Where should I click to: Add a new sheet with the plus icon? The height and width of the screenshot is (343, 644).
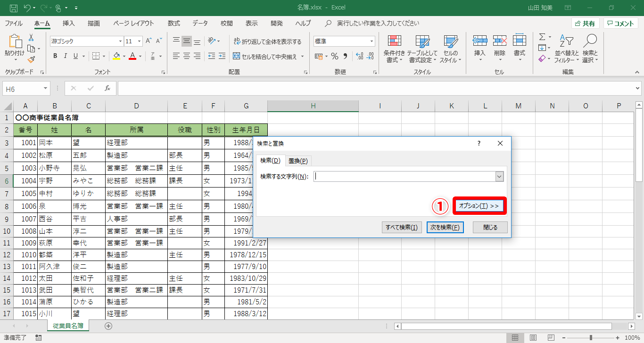(108, 326)
